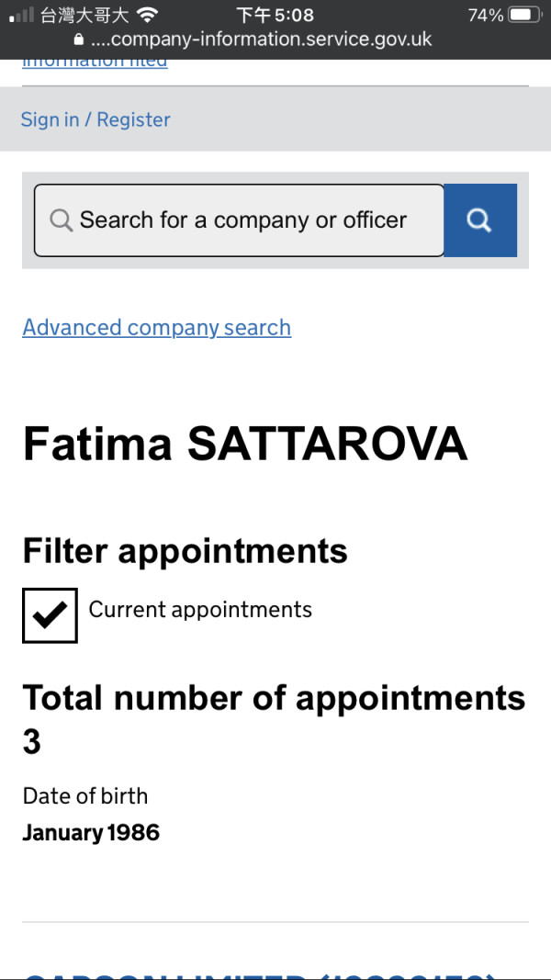Tap the blue search magnifier button

(479, 220)
